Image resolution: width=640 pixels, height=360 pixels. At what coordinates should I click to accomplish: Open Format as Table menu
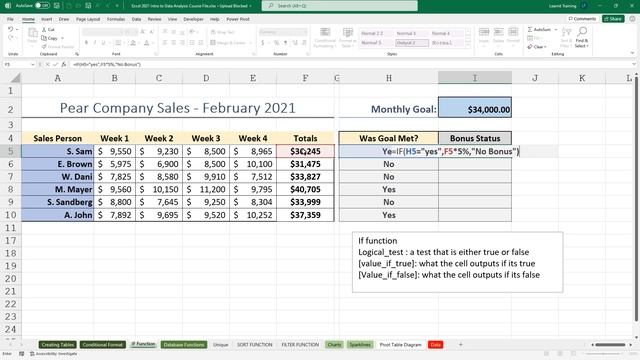coord(348,38)
